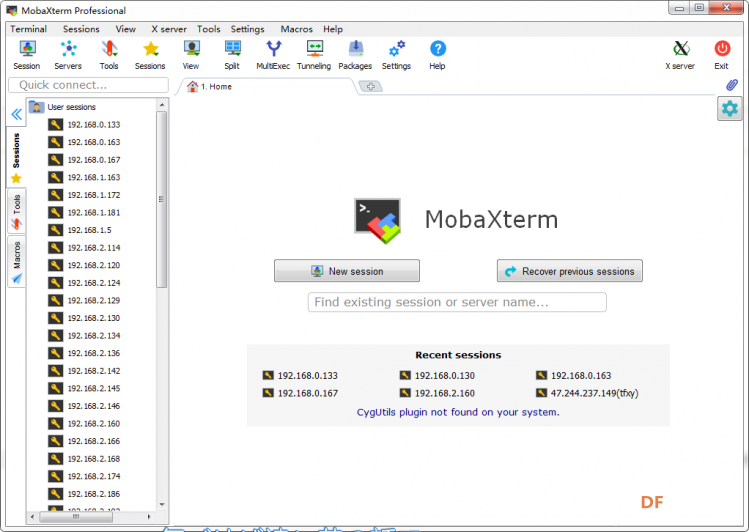Image resolution: width=749 pixels, height=532 pixels.
Task: Open the Help menu
Action: click(x=333, y=29)
